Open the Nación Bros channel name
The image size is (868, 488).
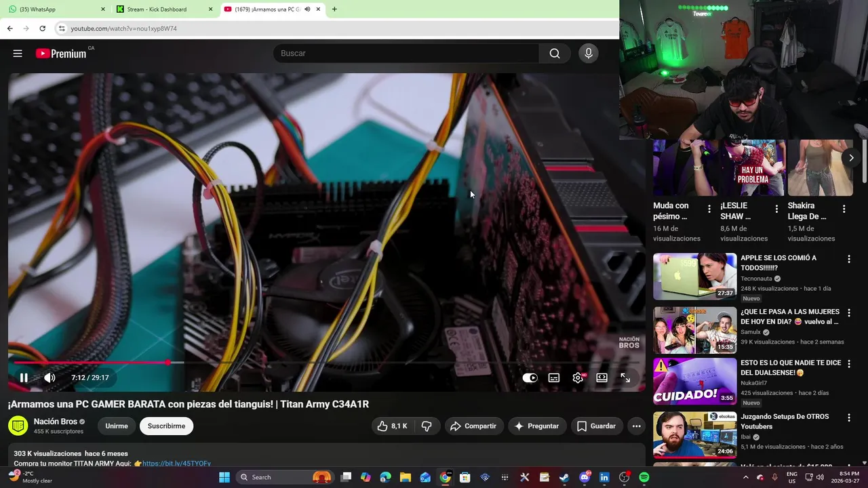pos(56,422)
